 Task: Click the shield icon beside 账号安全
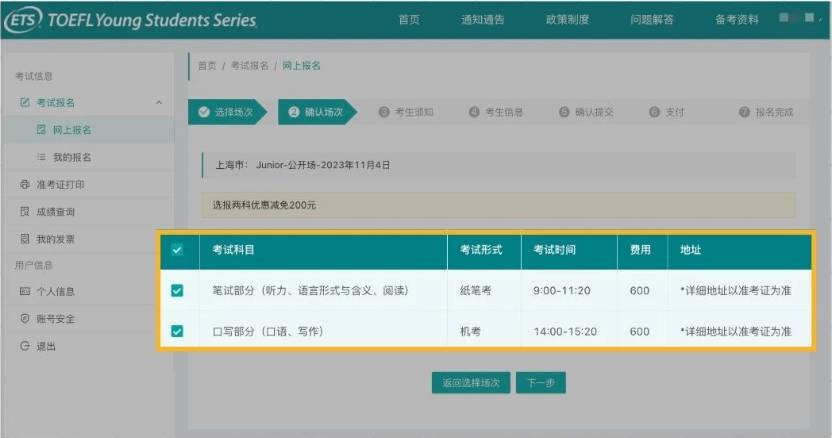[24, 319]
